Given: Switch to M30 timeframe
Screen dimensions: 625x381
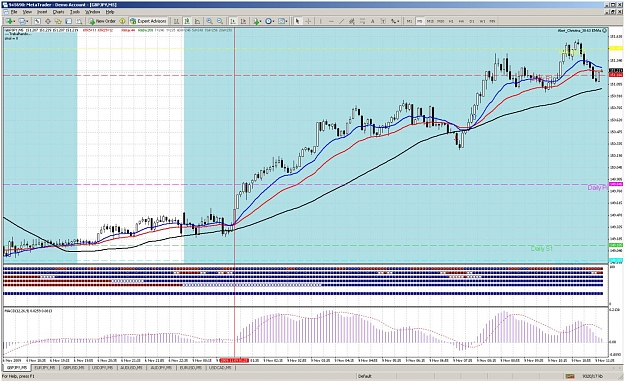Looking at the screenshot, I should (x=440, y=21).
